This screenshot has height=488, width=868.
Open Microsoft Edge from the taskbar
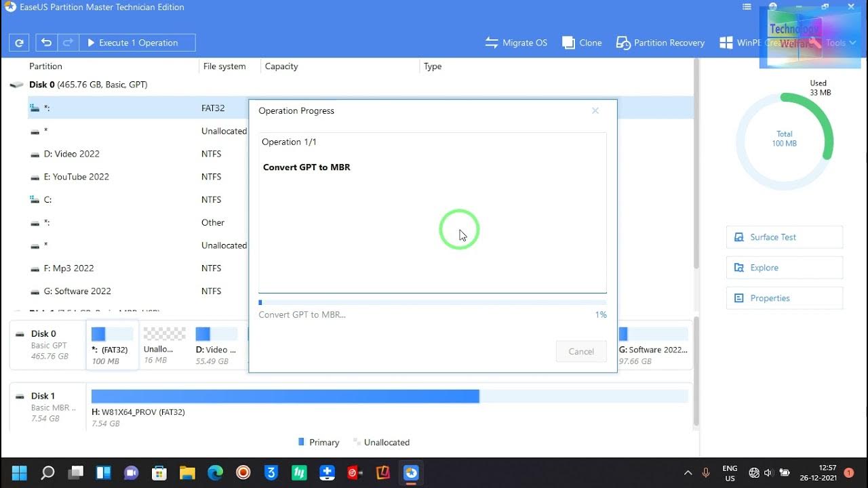point(215,472)
